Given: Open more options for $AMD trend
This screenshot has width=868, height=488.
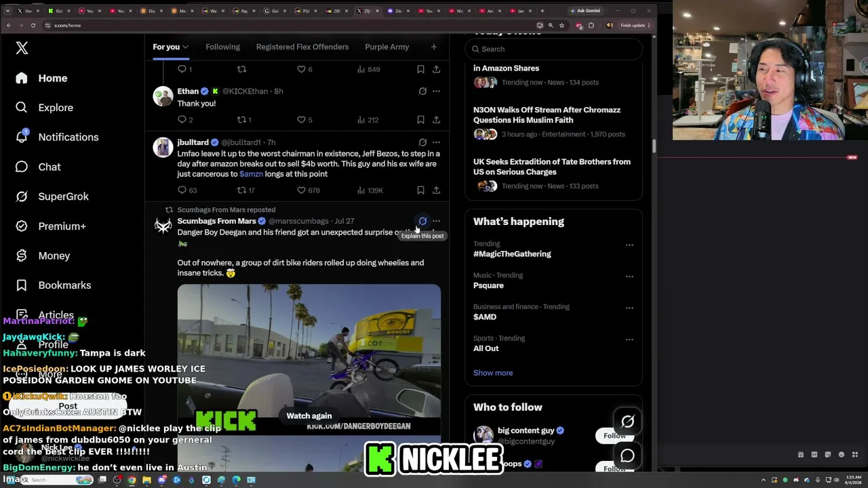Looking at the screenshot, I should [629, 308].
